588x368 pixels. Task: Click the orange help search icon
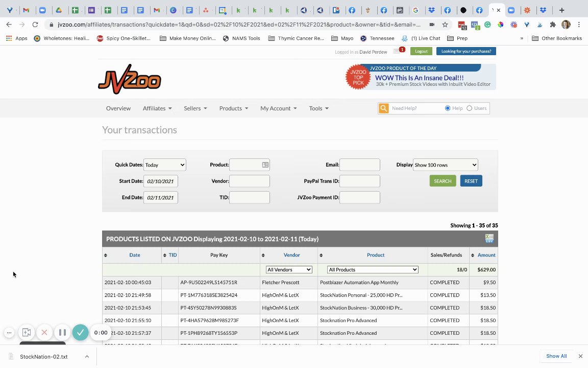384,108
